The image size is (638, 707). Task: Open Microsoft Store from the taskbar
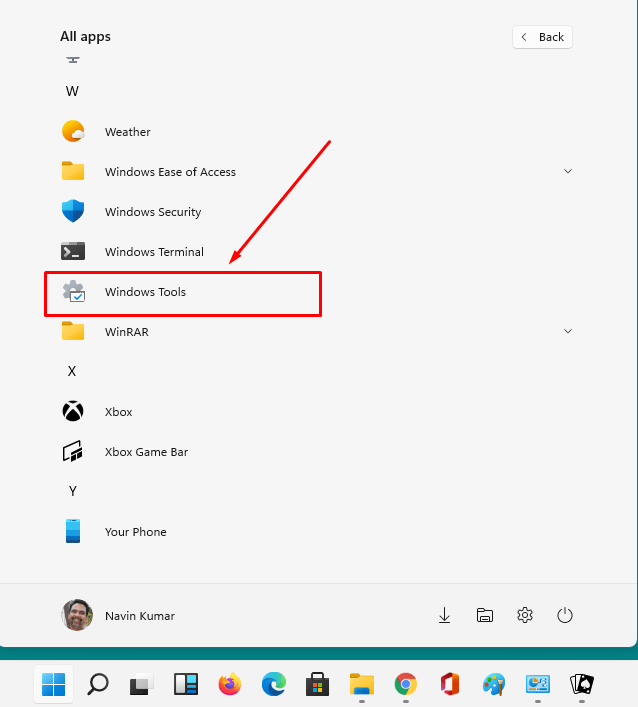coord(317,684)
